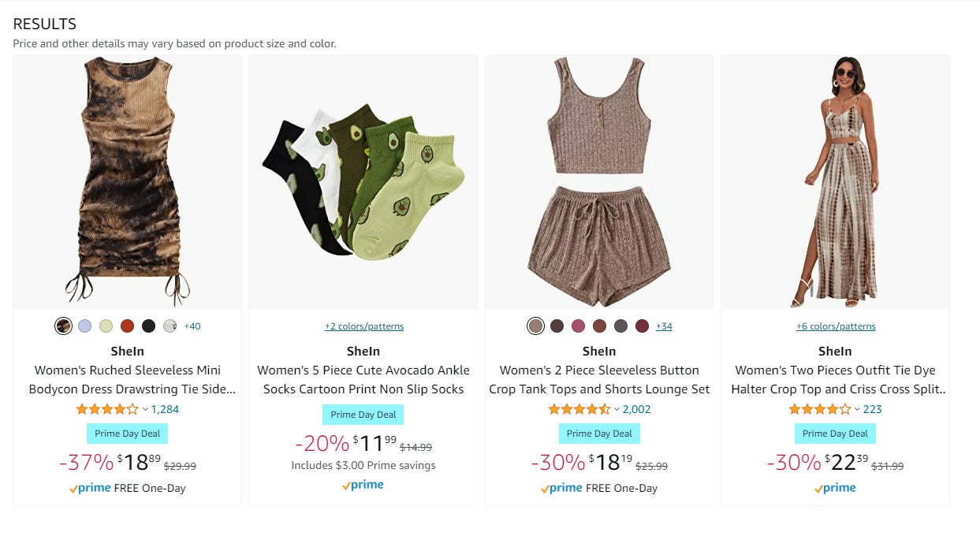Click the Prime Day Deal badge on the socks
The height and width of the screenshot is (551, 980).
[x=363, y=414]
